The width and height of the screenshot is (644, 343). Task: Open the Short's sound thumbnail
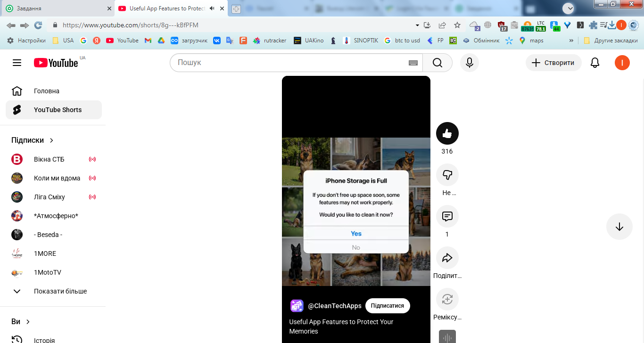tap(447, 336)
